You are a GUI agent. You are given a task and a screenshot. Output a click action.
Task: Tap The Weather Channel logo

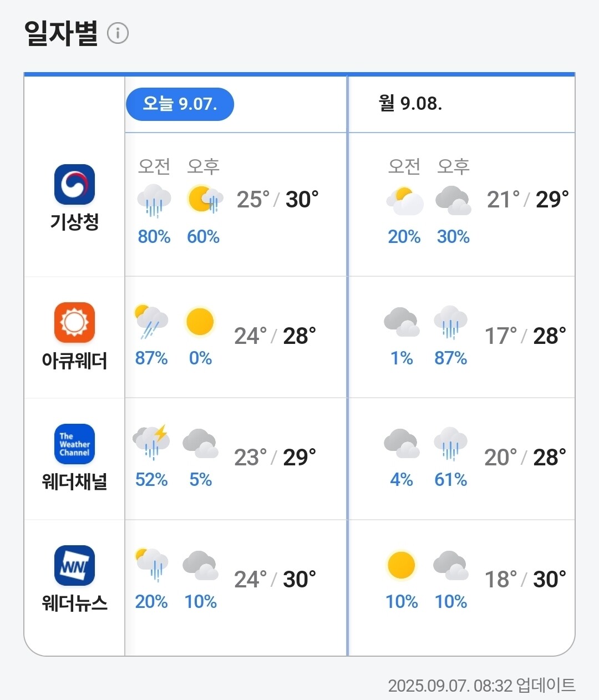click(74, 444)
